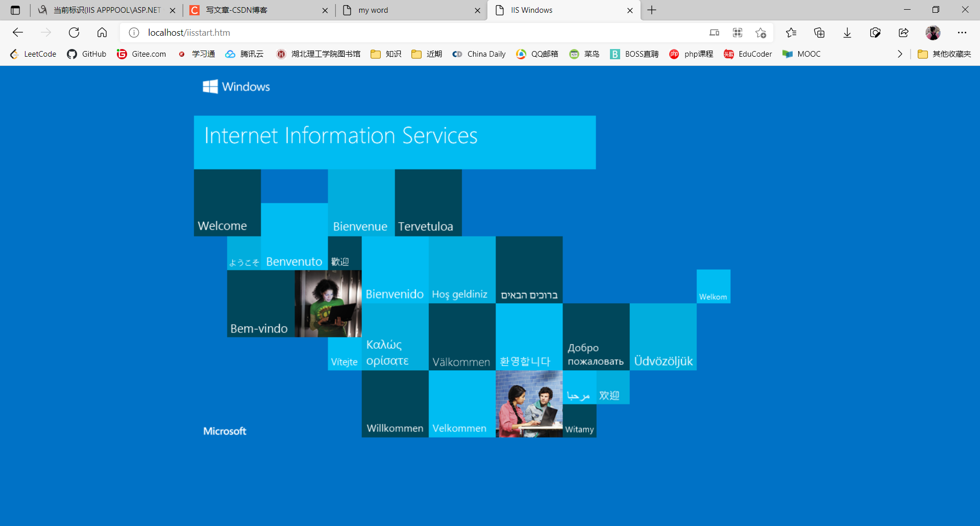This screenshot has width=980, height=526.
Task: Click the browser profile avatar
Action: point(934,32)
